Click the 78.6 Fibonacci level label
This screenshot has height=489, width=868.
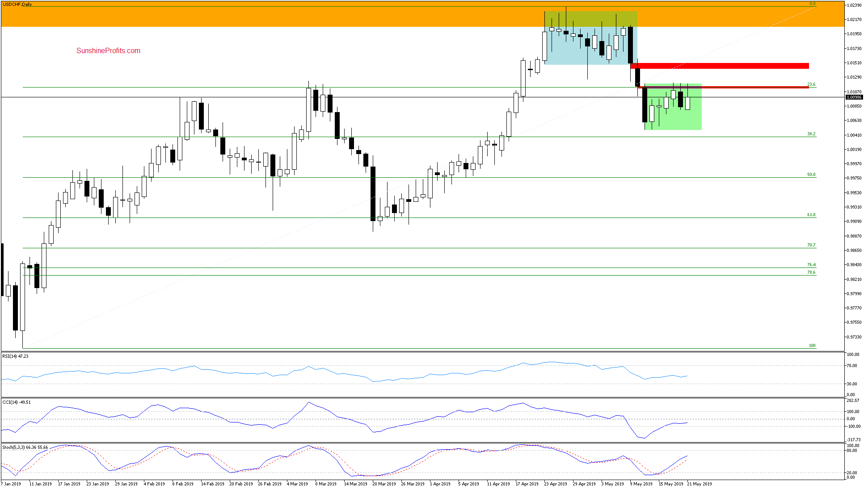coord(811,272)
